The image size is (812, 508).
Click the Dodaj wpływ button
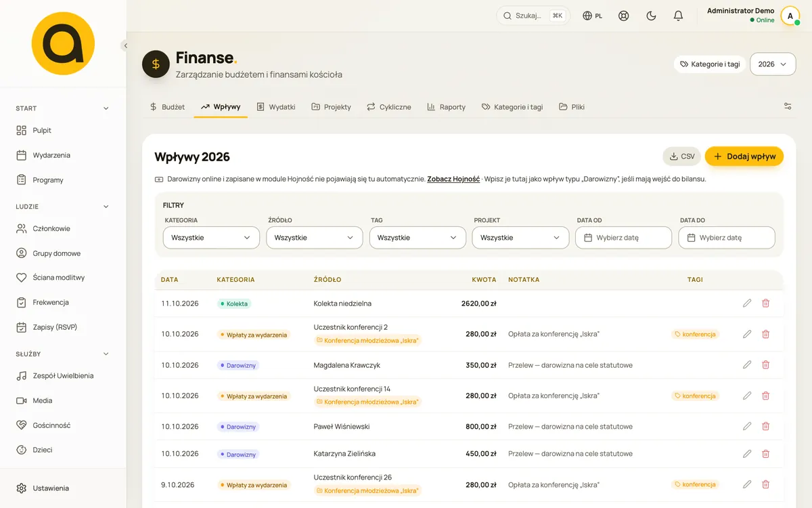click(x=744, y=156)
